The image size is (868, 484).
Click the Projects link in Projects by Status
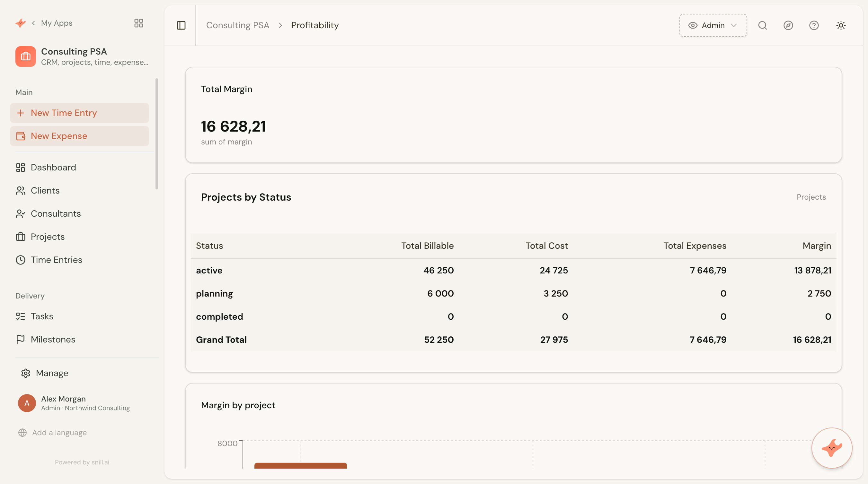click(x=811, y=197)
